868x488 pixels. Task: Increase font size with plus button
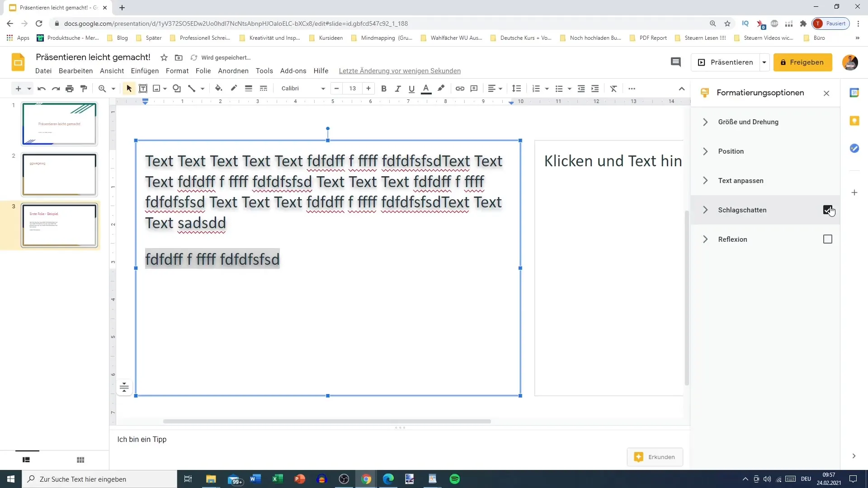[368, 89]
